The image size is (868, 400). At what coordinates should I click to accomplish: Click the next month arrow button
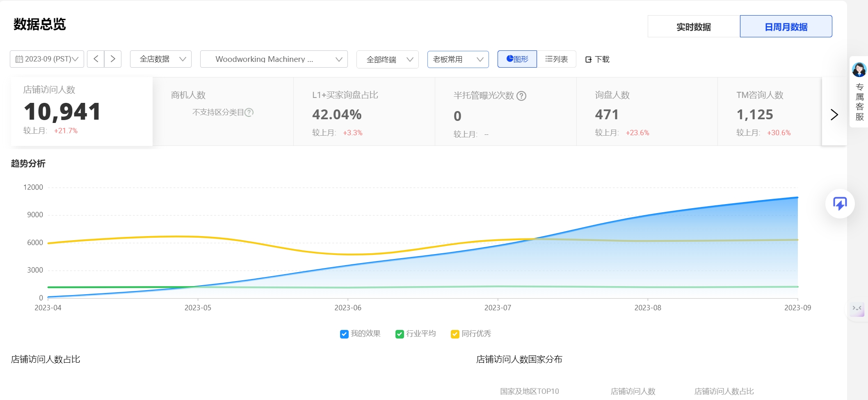click(x=113, y=59)
